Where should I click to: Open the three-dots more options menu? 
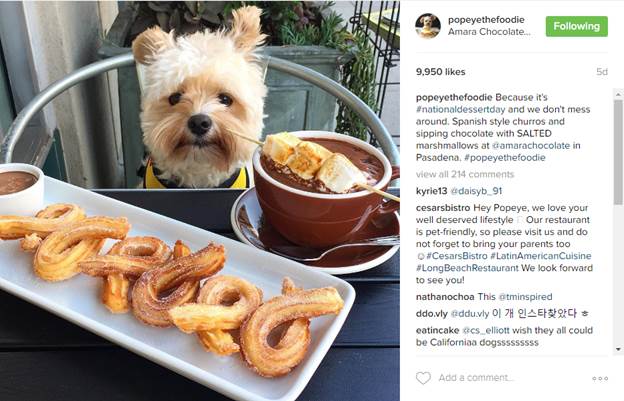(600, 378)
